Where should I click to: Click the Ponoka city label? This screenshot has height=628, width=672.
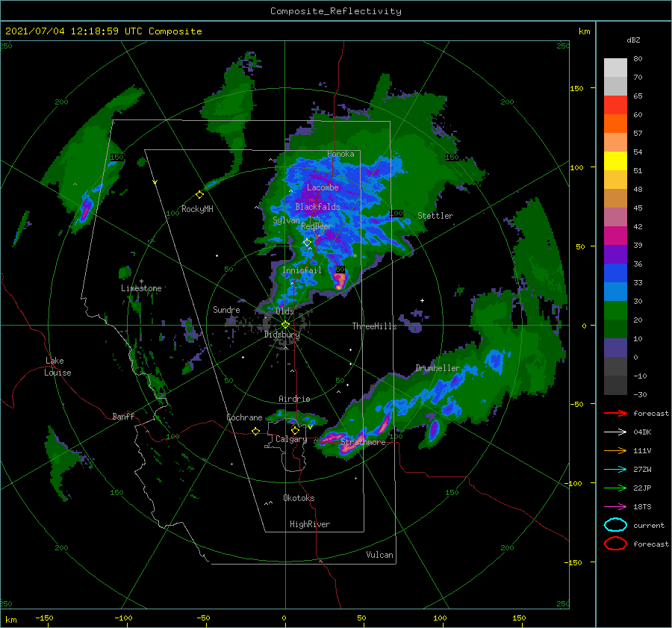tap(340, 154)
